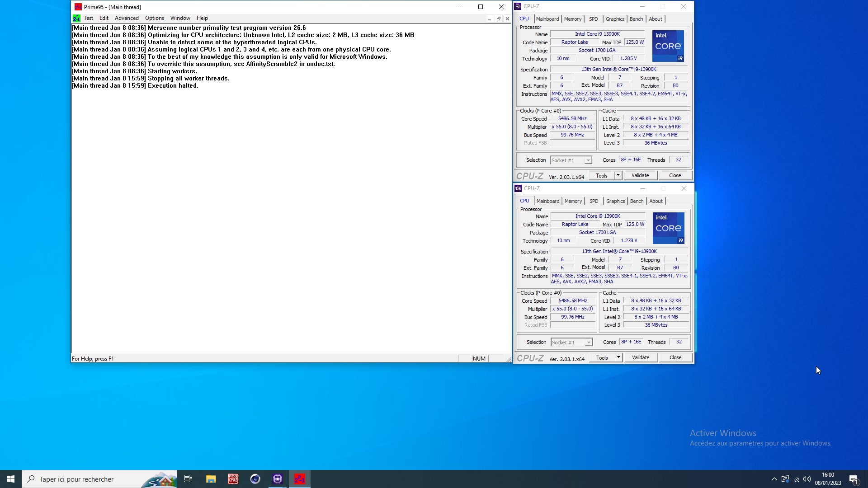Restore the Prime95 Main thread child window

[499, 19]
